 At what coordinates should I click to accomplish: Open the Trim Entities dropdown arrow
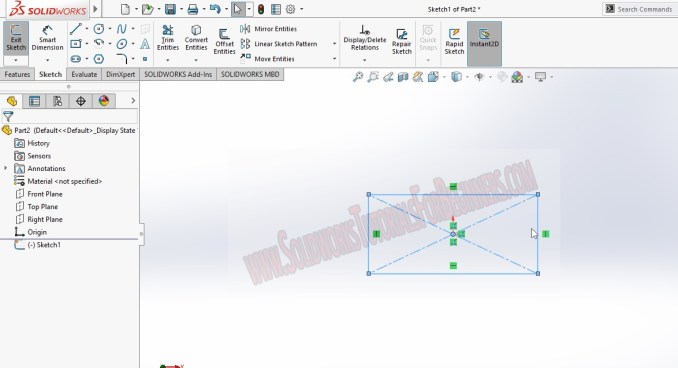pyautogui.click(x=168, y=60)
